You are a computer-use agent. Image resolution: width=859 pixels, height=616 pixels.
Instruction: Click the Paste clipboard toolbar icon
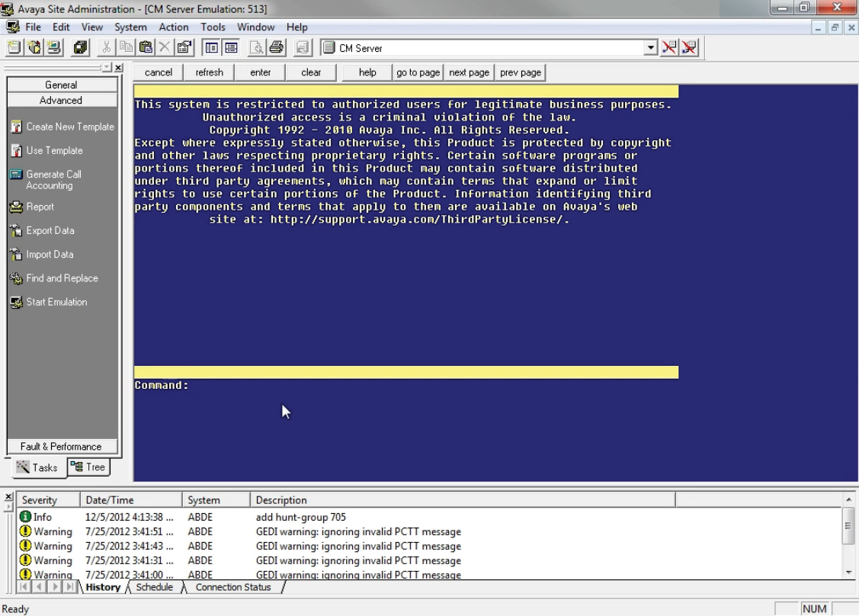point(146,48)
